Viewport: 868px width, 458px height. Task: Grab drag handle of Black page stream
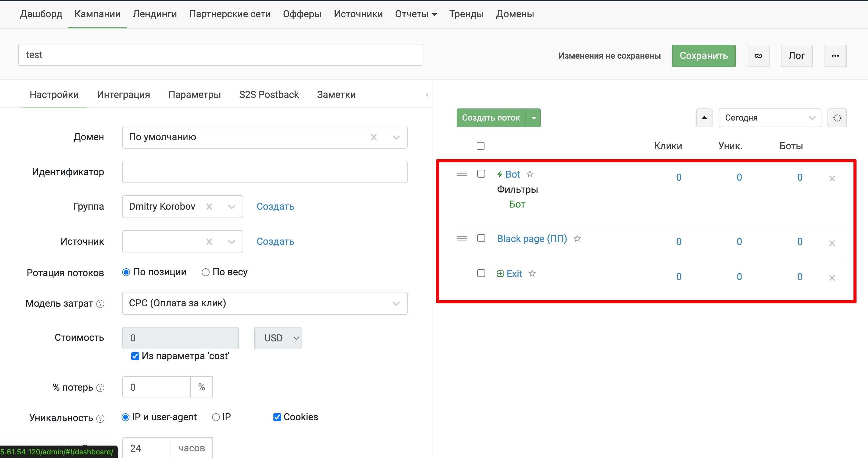(462, 239)
